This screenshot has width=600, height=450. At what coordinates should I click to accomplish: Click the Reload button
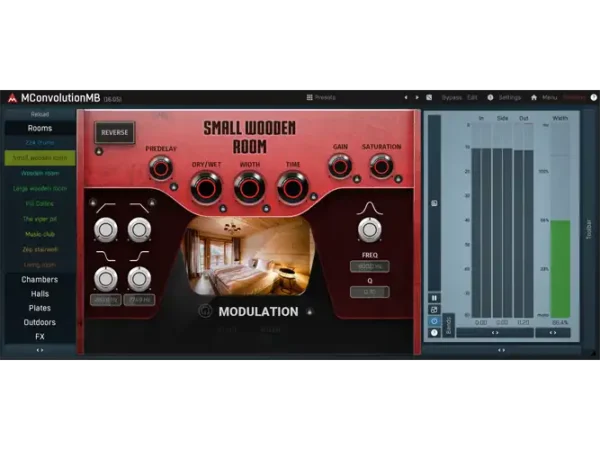coord(40,114)
